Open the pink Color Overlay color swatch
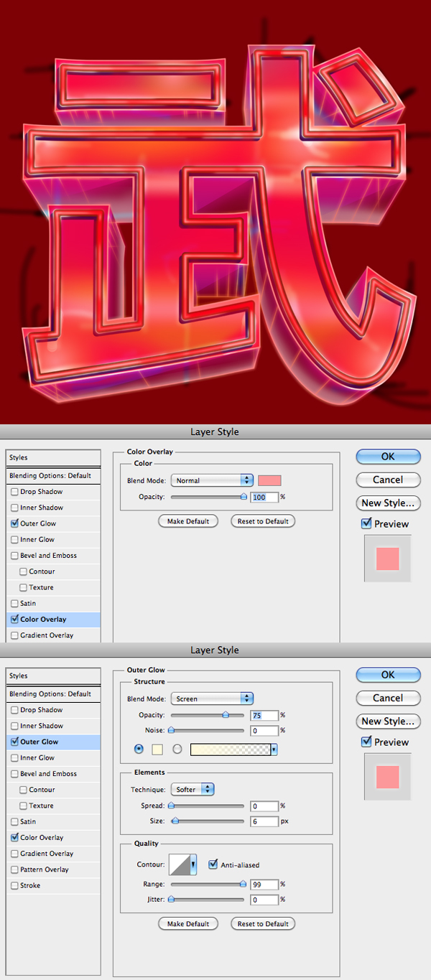The width and height of the screenshot is (431, 980). [269, 480]
